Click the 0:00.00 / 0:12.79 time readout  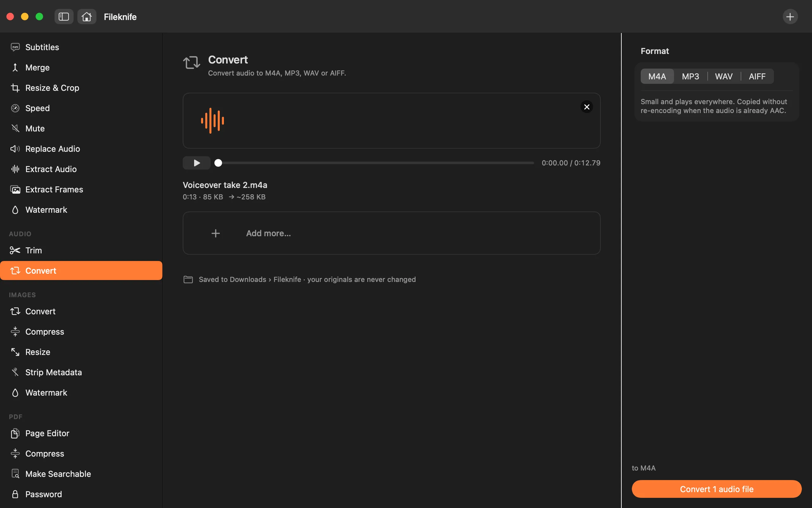tap(571, 163)
